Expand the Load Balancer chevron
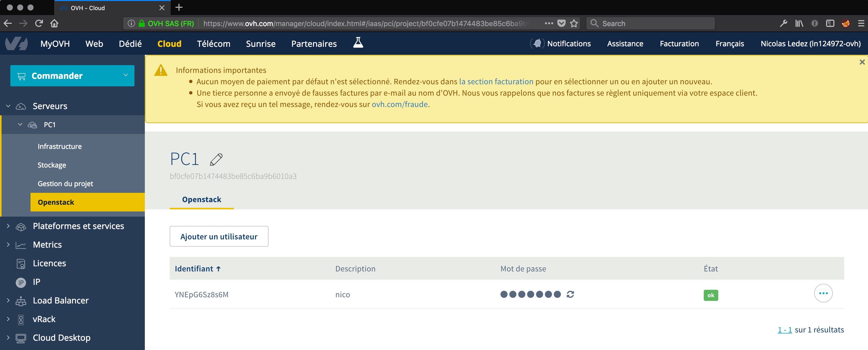 pos(9,300)
